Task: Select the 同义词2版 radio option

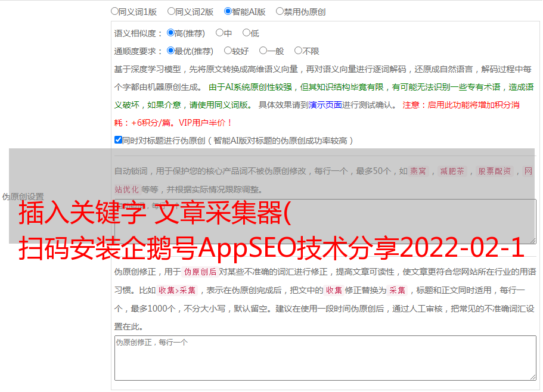Action: point(171,11)
